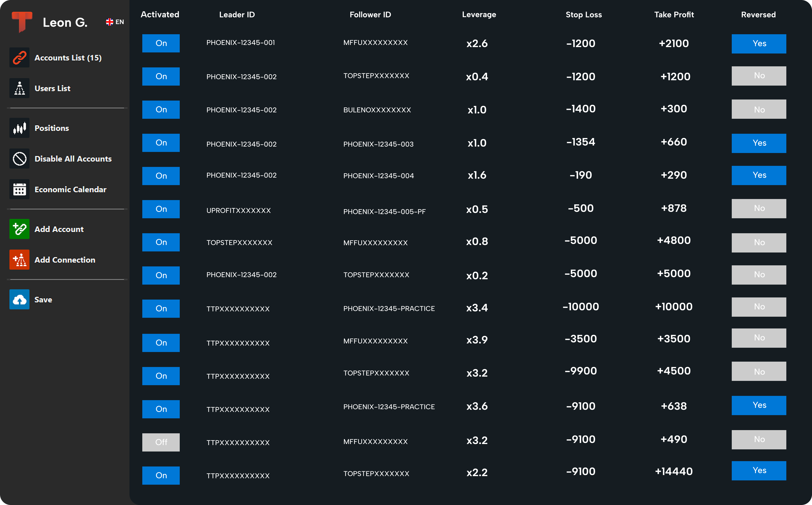Toggle the Off switch for the TTP-to-MFFU row
Screen dimensions: 812x505
161,442
